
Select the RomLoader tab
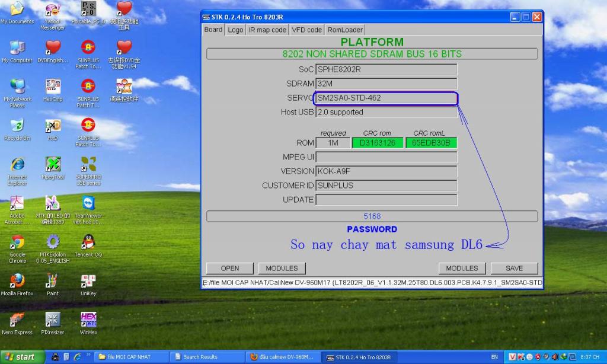click(345, 30)
